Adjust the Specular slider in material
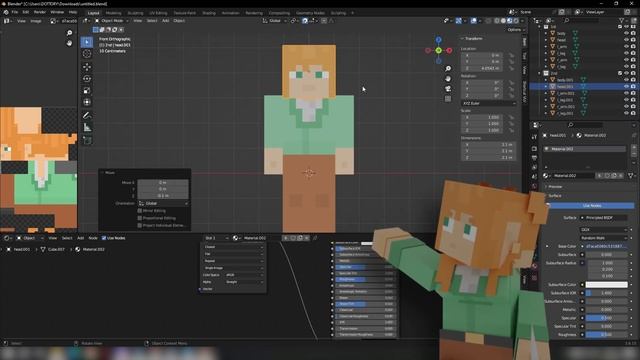This screenshot has height=360, width=640. [x=606, y=318]
